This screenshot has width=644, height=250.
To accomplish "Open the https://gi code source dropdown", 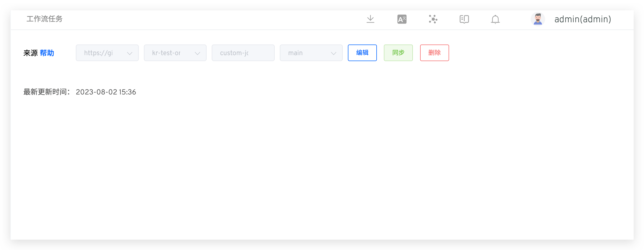I will (104, 53).
